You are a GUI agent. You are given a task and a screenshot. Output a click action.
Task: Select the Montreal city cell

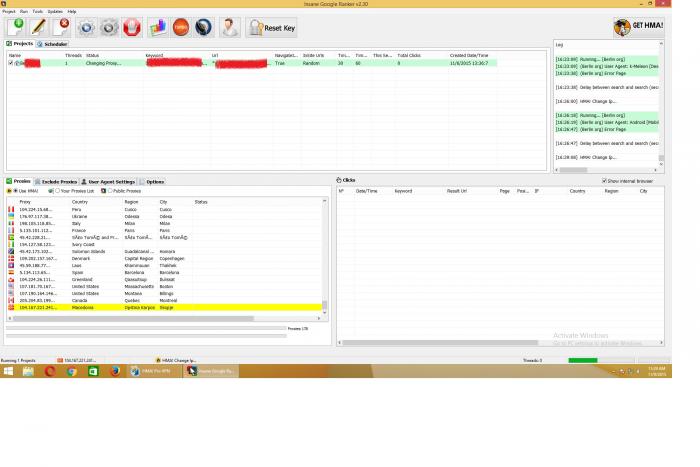click(x=168, y=300)
